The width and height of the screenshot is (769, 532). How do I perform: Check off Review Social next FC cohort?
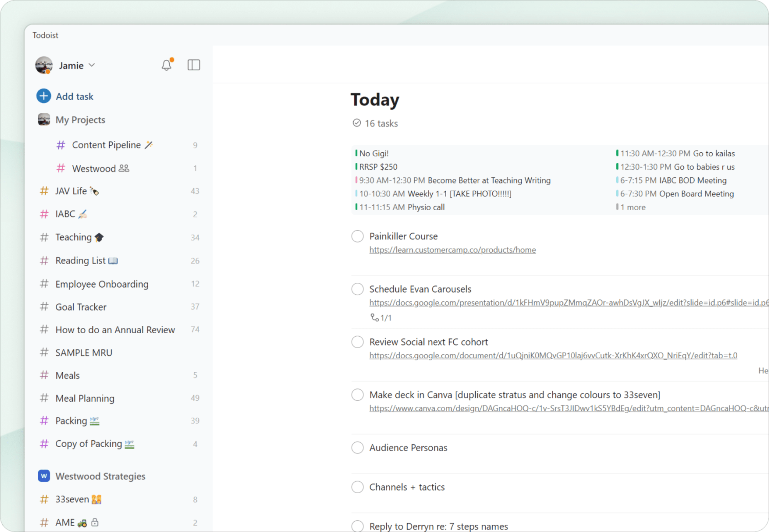pos(357,342)
